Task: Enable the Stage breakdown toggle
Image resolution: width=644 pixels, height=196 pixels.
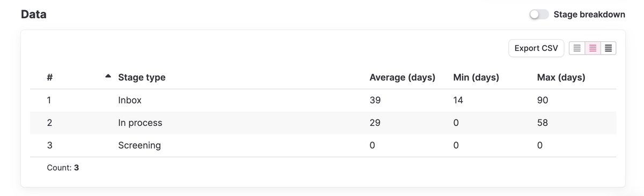Action: click(539, 14)
